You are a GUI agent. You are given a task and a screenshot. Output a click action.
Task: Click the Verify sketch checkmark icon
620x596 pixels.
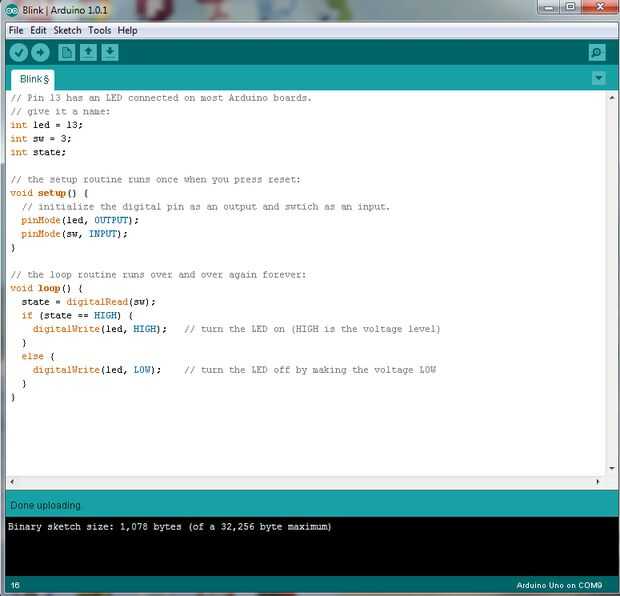point(19,52)
